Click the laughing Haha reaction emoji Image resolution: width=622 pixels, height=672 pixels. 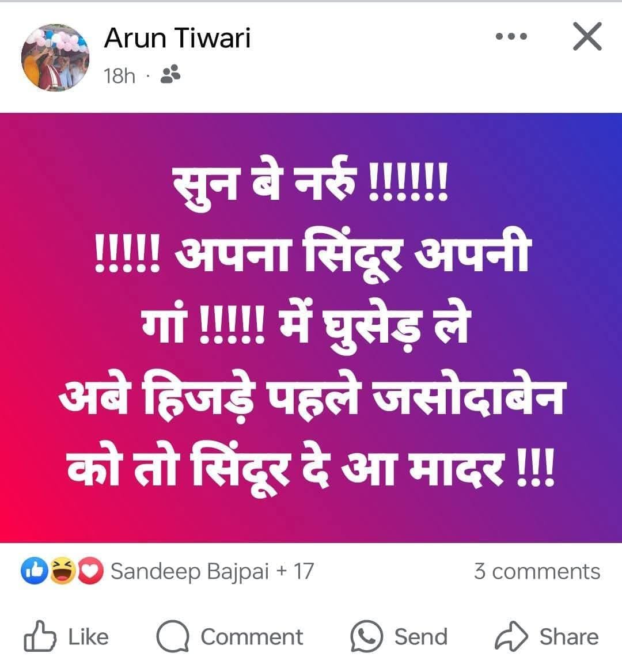(63, 571)
